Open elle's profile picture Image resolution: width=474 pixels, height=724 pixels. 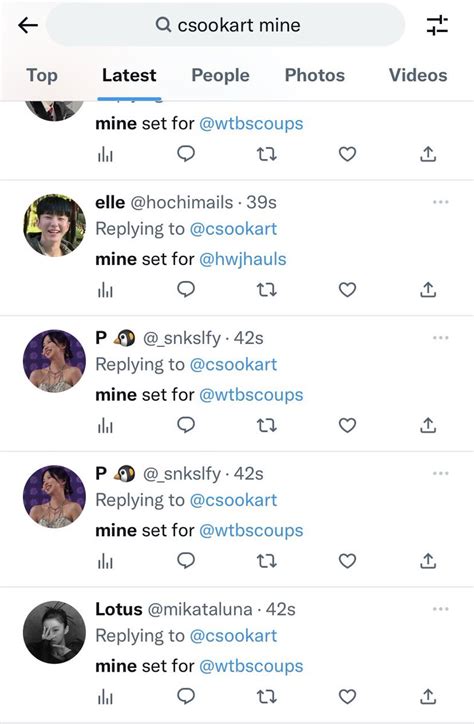pyautogui.click(x=54, y=225)
